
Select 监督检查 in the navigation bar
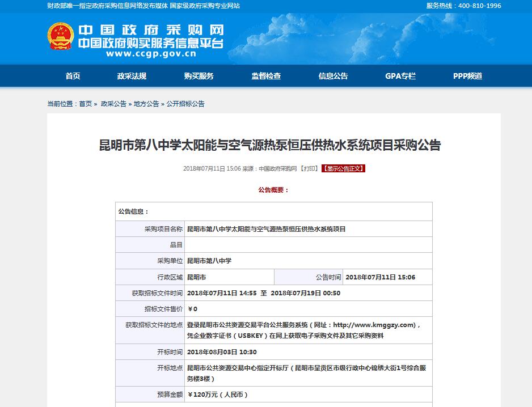pos(266,76)
